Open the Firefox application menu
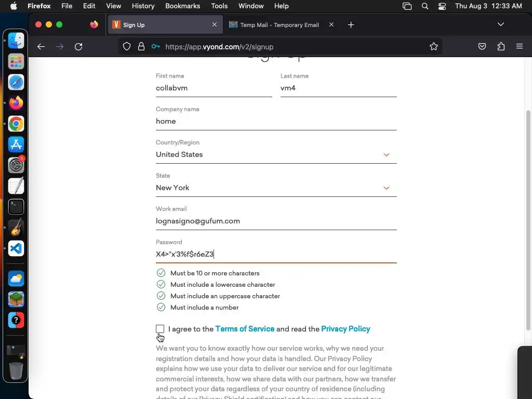The height and width of the screenshot is (399, 532). coord(520,46)
